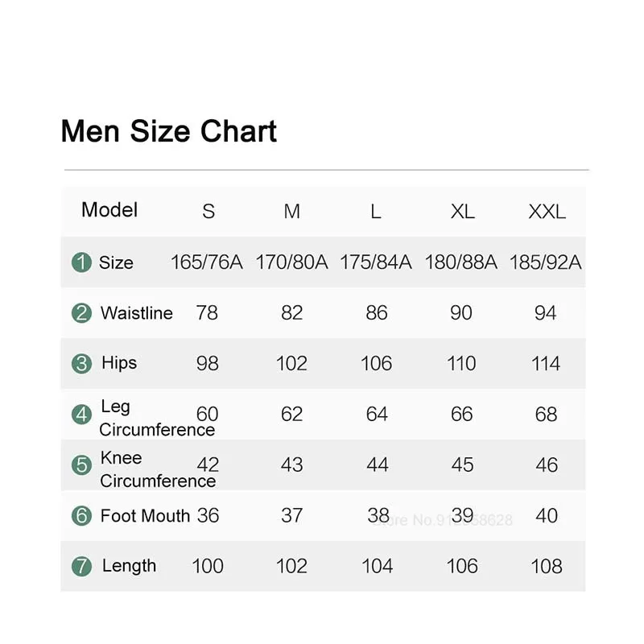Click the Model column header

click(x=109, y=210)
